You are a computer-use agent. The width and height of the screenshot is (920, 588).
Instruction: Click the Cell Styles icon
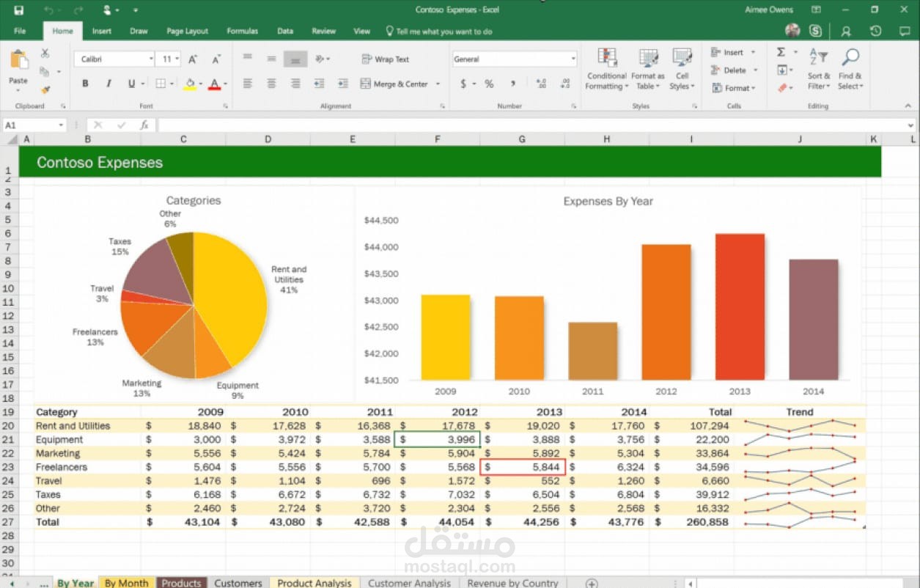(x=682, y=59)
